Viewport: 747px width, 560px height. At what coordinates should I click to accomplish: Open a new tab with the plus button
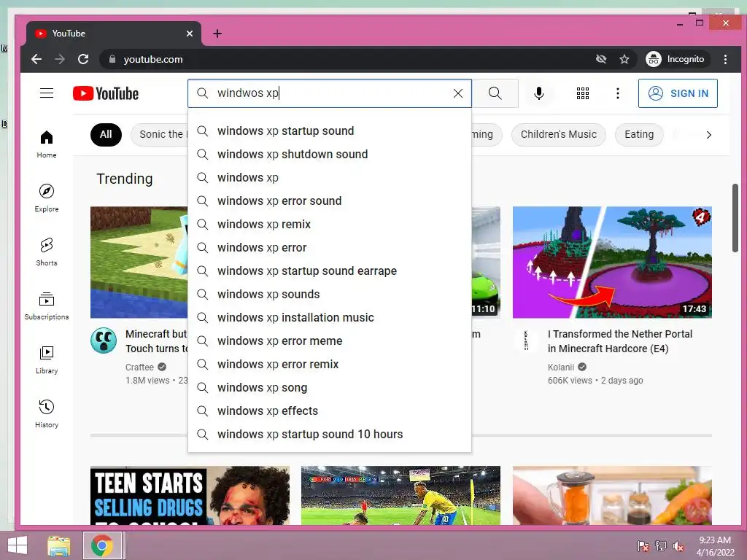coord(217,34)
